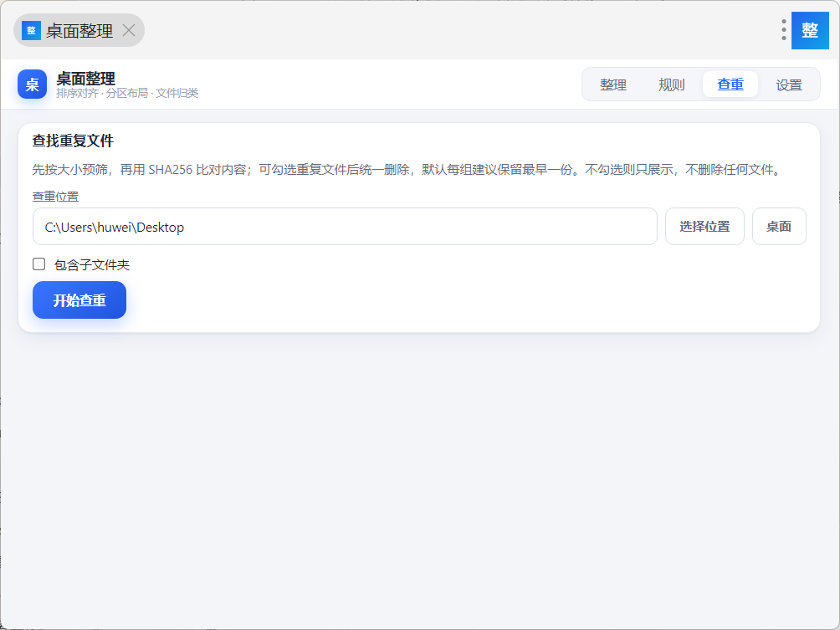This screenshot has width=840, height=630.
Task: Enable the 包含子文件夹 checkbox
Action: 38,264
